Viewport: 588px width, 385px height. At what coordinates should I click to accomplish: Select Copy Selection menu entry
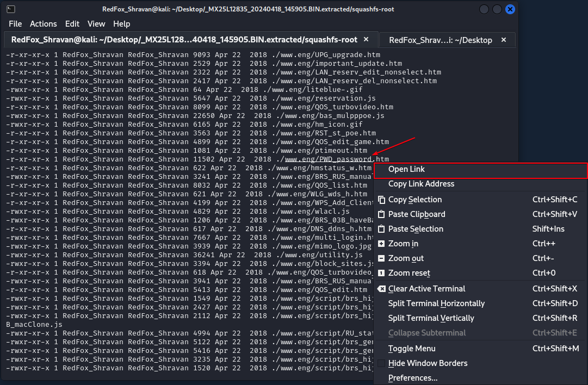tap(480, 200)
